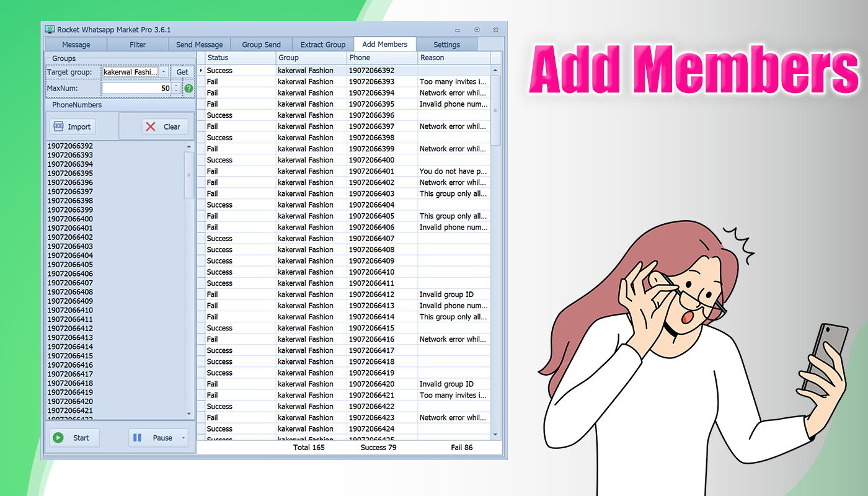Go to the Group Send tab
The width and height of the screenshot is (868, 496).
point(261,45)
